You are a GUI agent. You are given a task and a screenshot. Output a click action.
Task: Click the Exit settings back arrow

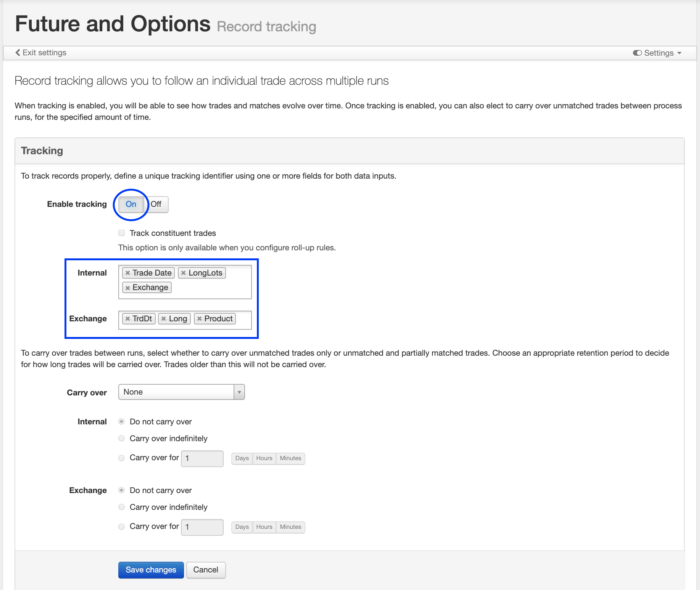pos(18,53)
